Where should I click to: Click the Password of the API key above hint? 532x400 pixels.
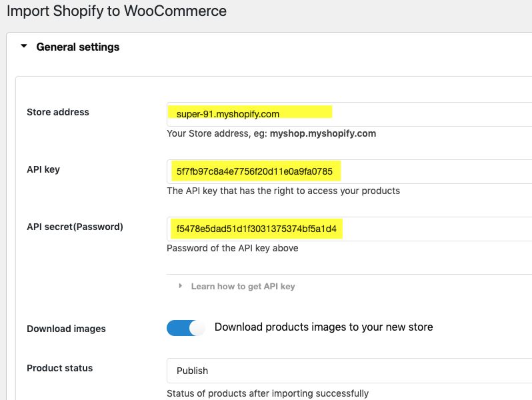[233, 249]
